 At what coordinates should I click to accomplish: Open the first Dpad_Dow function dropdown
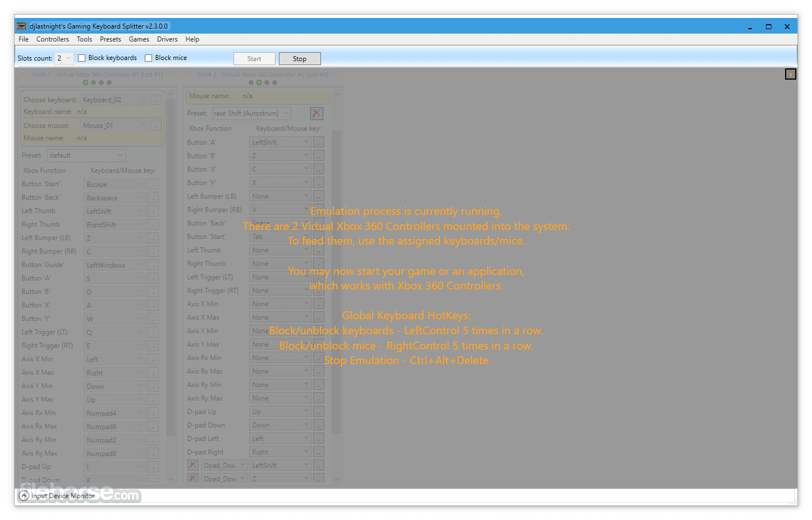tap(224, 465)
